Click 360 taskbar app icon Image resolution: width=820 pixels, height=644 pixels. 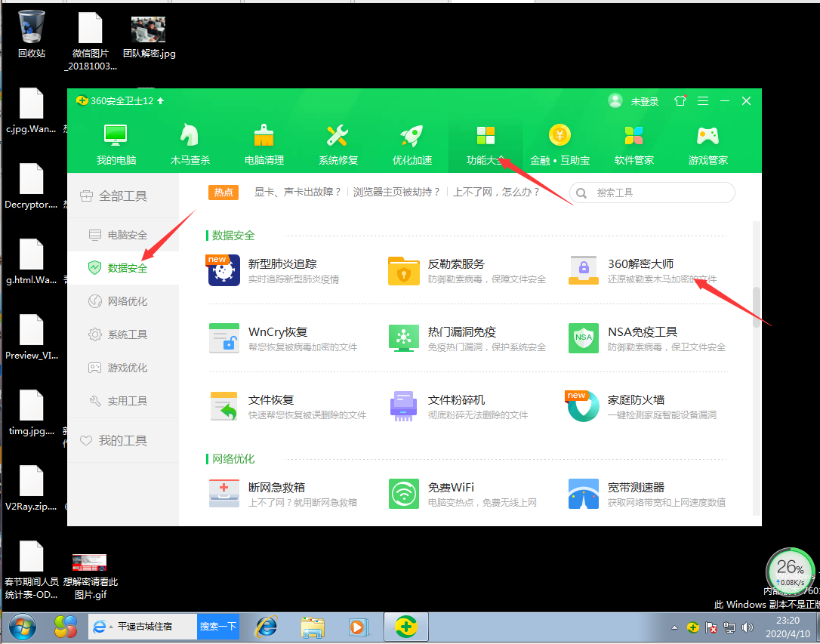click(x=406, y=626)
